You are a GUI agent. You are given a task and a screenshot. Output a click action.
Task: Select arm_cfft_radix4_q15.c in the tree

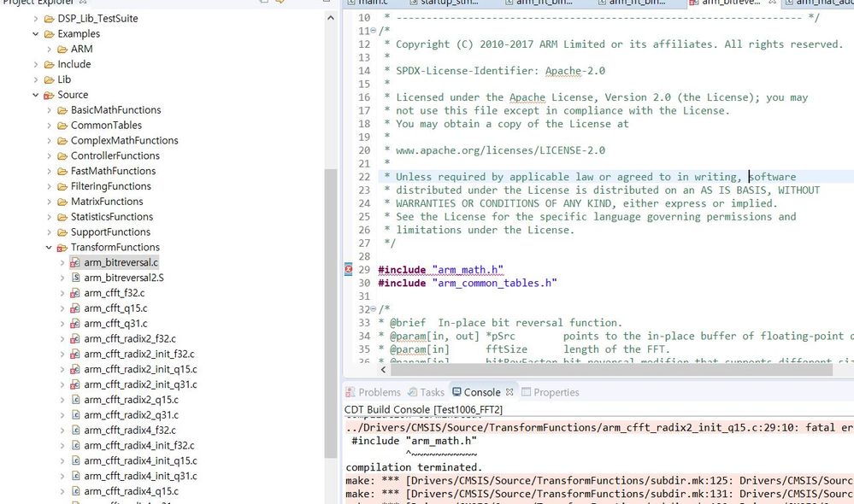click(x=132, y=491)
